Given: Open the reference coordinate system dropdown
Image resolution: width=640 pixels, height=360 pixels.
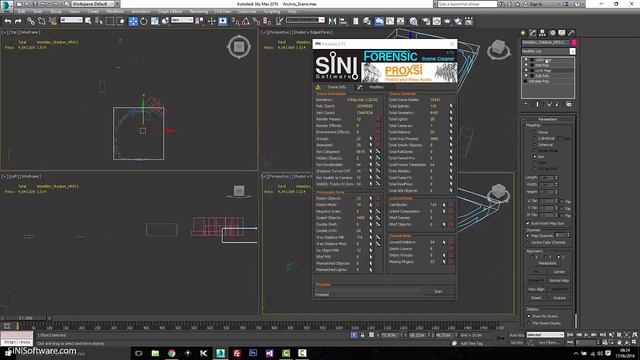Looking at the screenshot, I should [182, 20].
